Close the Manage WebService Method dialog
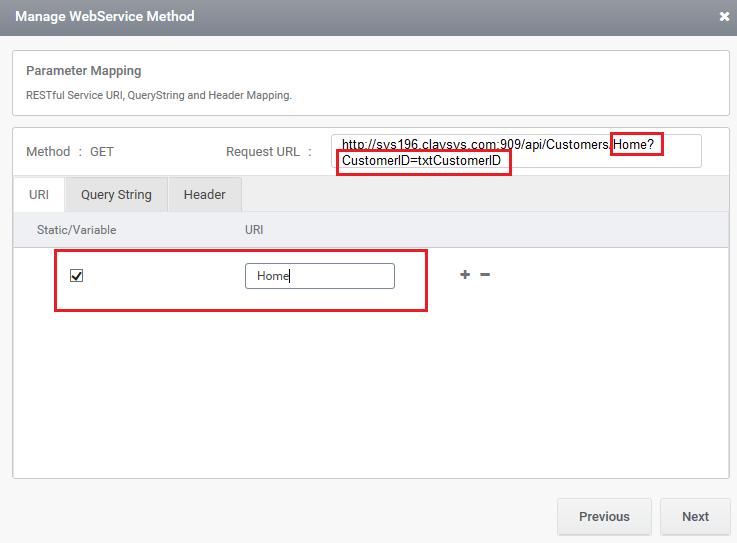Viewport: 737px width, 543px height. click(x=724, y=16)
